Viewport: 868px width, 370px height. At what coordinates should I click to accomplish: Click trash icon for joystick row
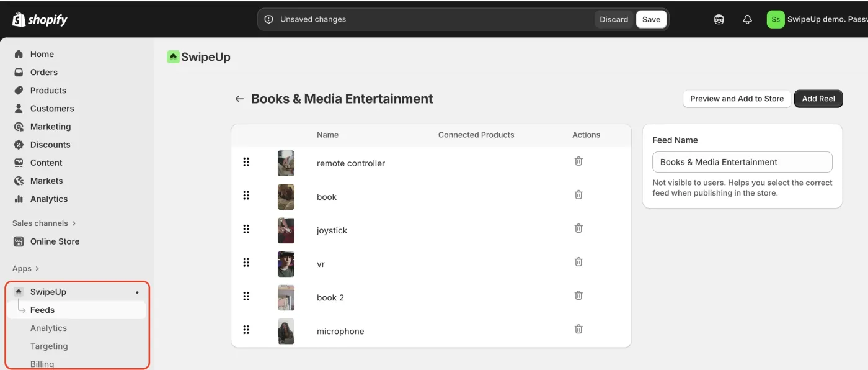pyautogui.click(x=578, y=228)
